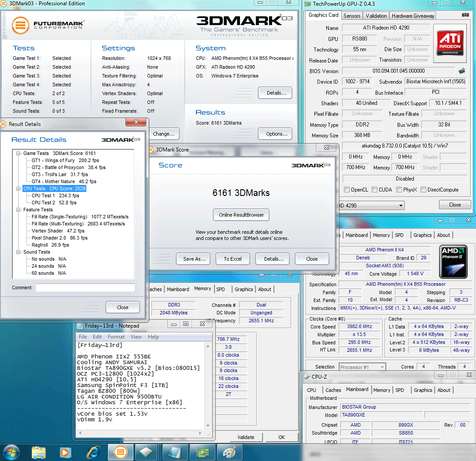Click Close in Result Details window
The image size is (476, 461).
click(123, 307)
